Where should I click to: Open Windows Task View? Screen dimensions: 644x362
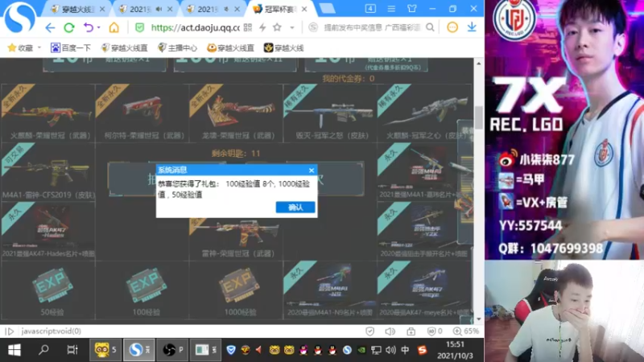[72, 350]
